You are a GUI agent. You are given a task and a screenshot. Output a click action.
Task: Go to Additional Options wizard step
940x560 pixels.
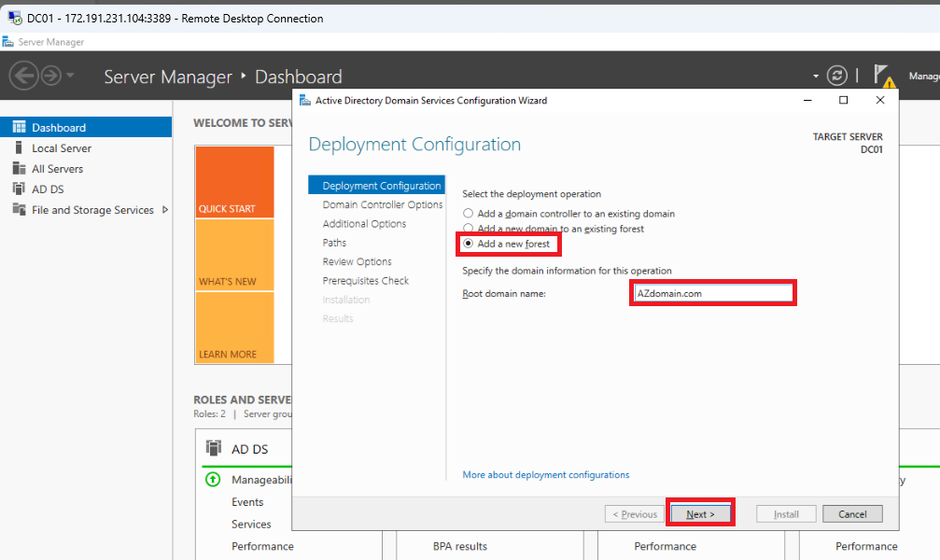pyautogui.click(x=364, y=224)
